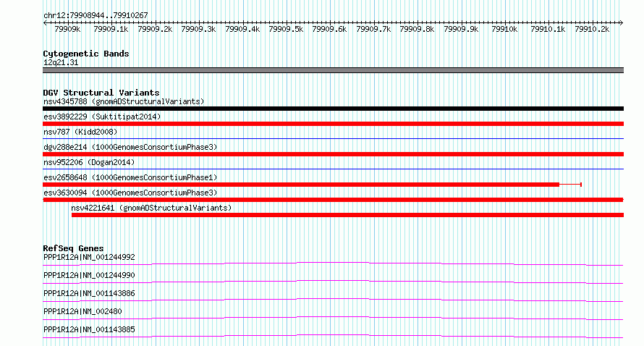This screenshot has width=644, height=346.
Task: Select the 79910.1k ruler tick label
Action: pos(548,29)
